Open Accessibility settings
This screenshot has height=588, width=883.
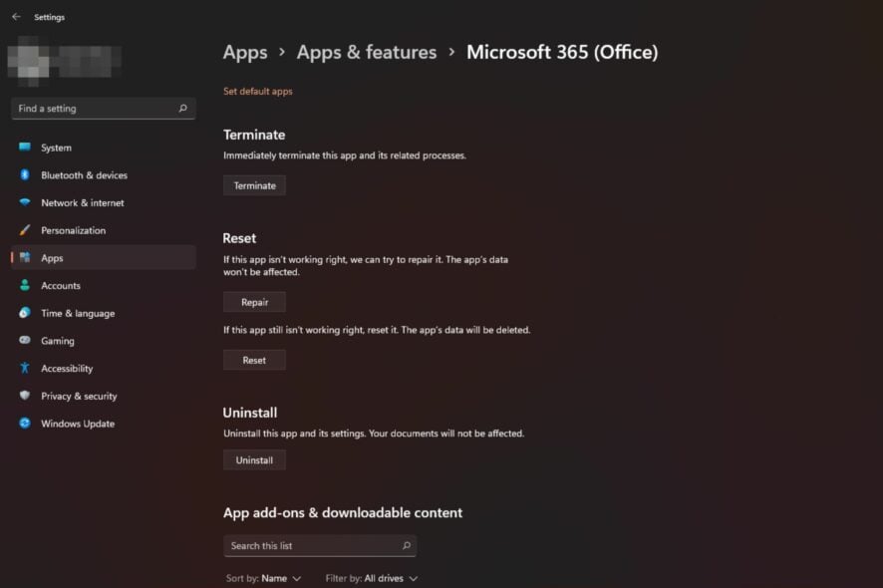(103, 369)
